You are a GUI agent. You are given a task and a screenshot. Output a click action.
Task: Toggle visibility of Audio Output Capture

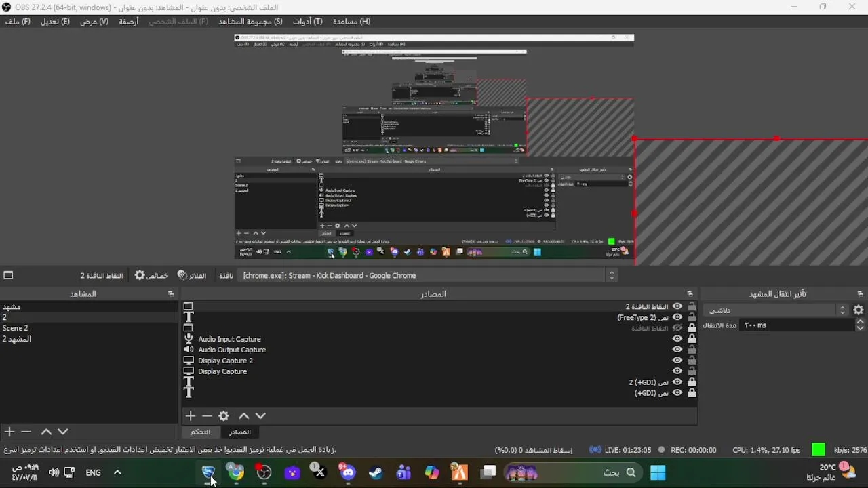[677, 350]
